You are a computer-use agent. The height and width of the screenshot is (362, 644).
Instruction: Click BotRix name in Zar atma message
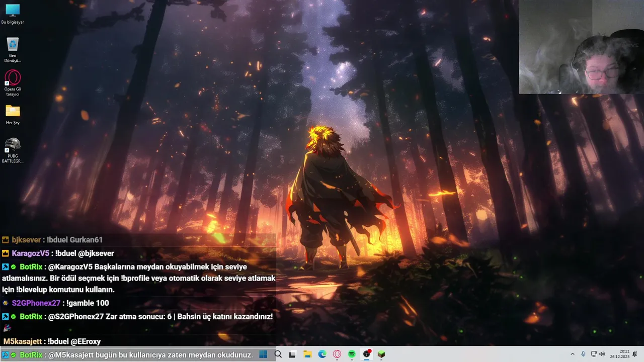[x=31, y=317]
